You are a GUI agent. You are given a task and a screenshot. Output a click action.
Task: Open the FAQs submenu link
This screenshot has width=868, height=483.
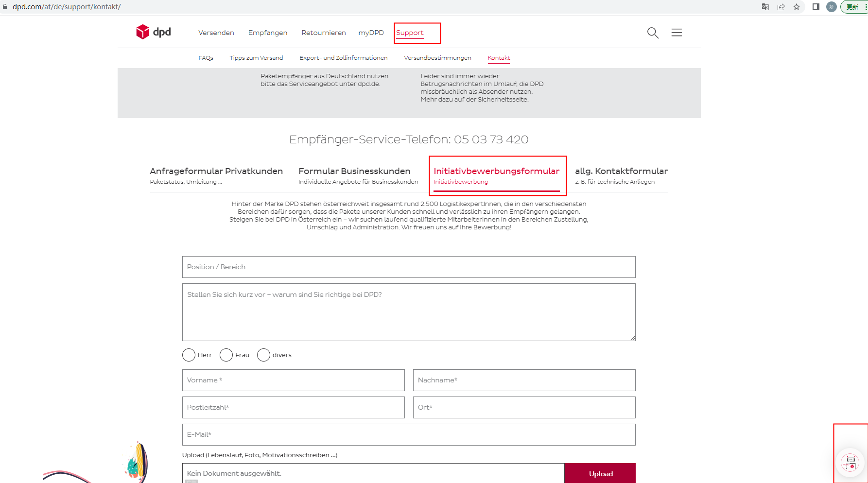(206, 58)
